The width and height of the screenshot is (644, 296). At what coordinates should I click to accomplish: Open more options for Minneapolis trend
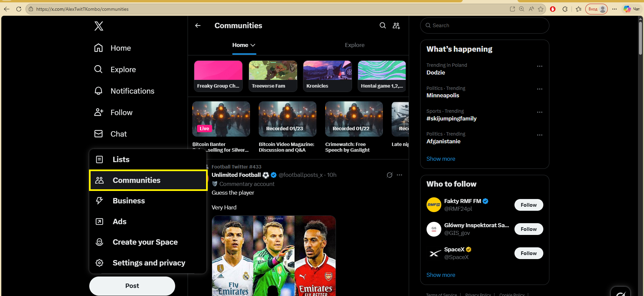(539, 89)
